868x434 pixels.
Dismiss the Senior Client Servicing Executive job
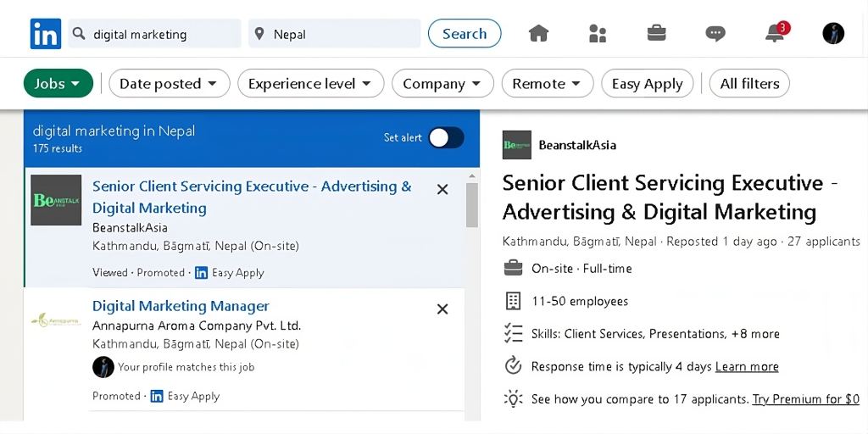click(x=442, y=189)
